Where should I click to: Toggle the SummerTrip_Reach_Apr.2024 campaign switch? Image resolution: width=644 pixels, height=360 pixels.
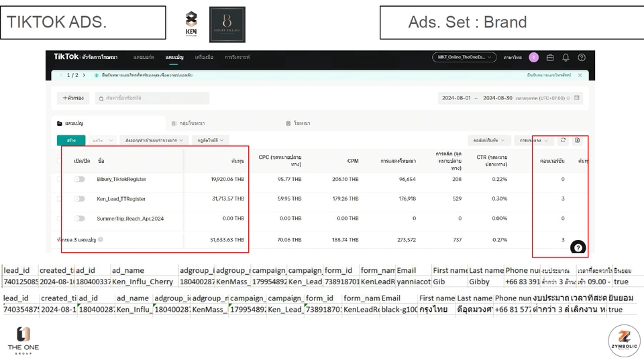point(79,219)
